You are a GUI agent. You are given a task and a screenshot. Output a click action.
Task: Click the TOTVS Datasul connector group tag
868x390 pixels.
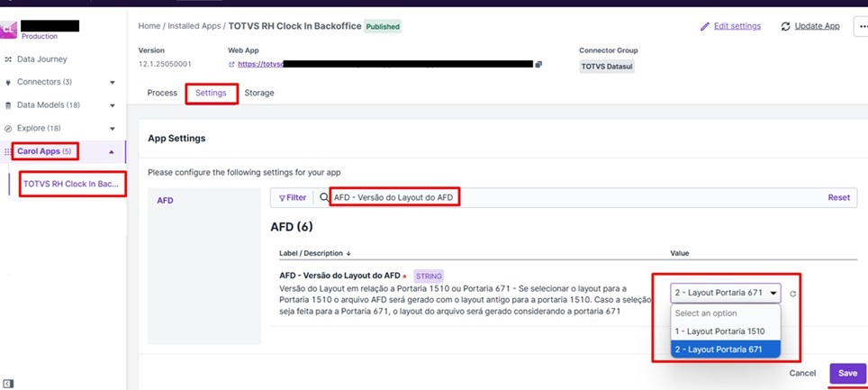[607, 67]
